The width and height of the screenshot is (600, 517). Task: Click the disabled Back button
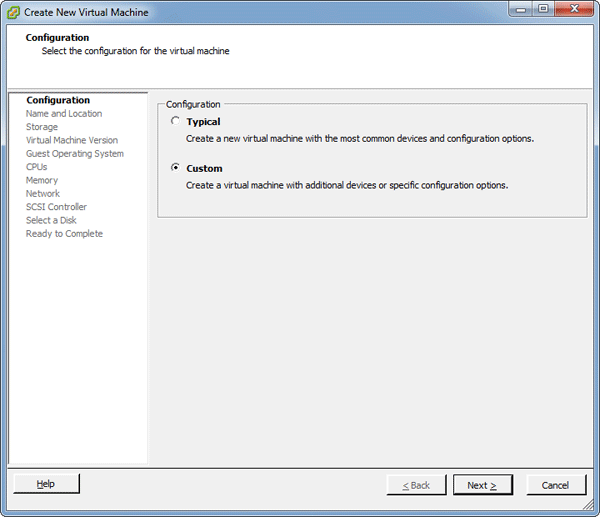(416, 485)
